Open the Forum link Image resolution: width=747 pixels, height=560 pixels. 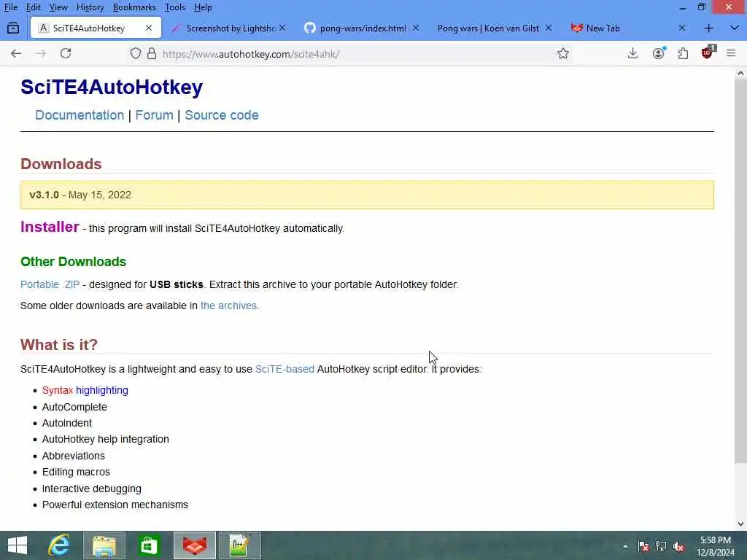click(x=155, y=115)
